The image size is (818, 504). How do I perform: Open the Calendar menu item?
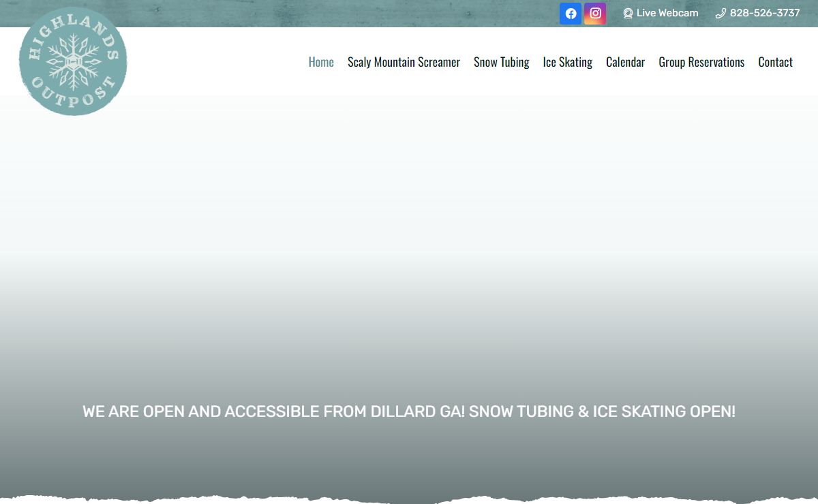(x=625, y=62)
